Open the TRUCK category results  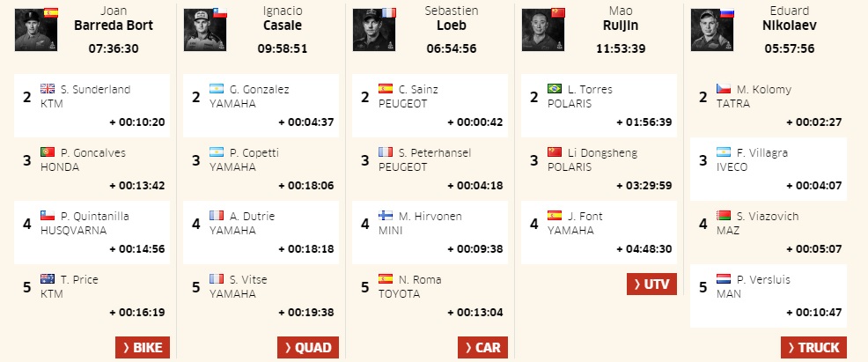tap(813, 347)
